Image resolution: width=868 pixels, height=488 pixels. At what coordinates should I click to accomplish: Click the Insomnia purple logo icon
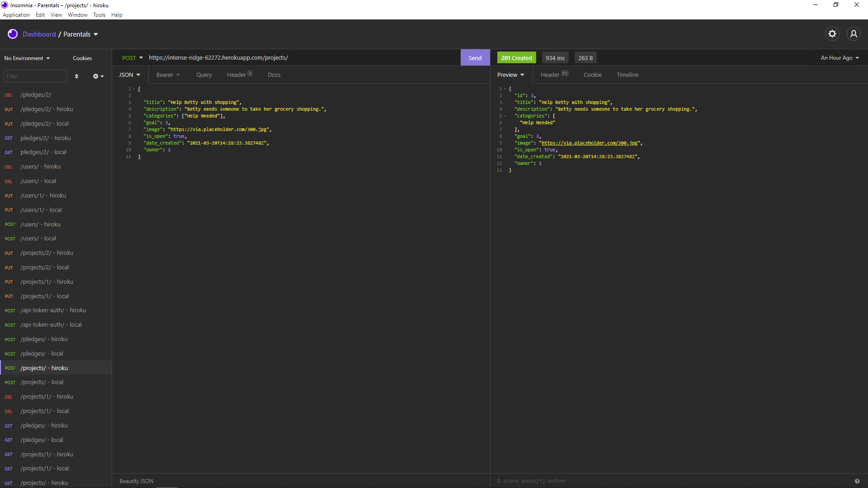[x=13, y=34]
